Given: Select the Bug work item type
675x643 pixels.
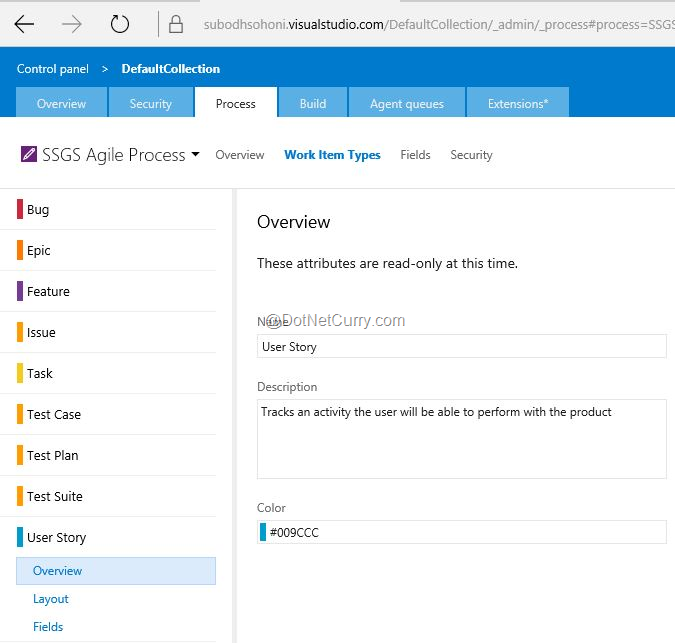Looking at the screenshot, I should point(108,210).
